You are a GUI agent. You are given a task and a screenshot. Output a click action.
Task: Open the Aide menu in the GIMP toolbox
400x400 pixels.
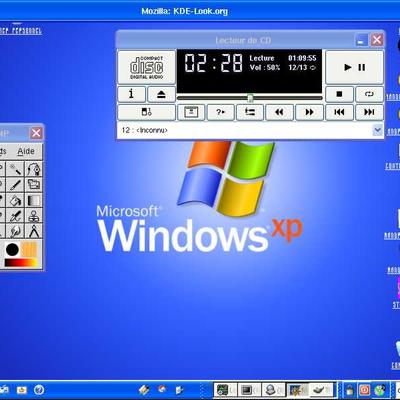[26, 151]
